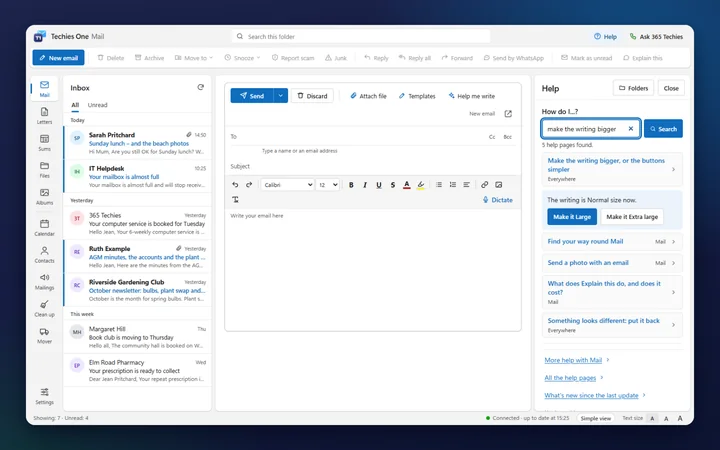Redo the last edit in composer
Image resolution: width=720 pixels, height=450 pixels.
[x=249, y=185]
